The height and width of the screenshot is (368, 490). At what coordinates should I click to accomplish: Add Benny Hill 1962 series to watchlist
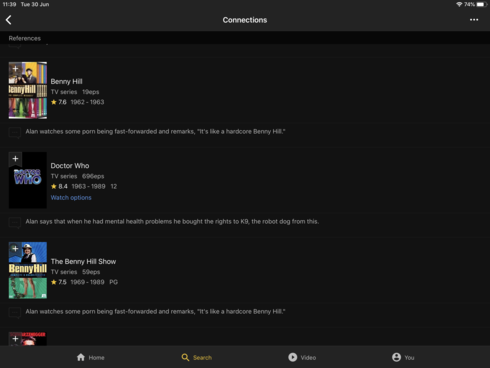pyautogui.click(x=15, y=69)
